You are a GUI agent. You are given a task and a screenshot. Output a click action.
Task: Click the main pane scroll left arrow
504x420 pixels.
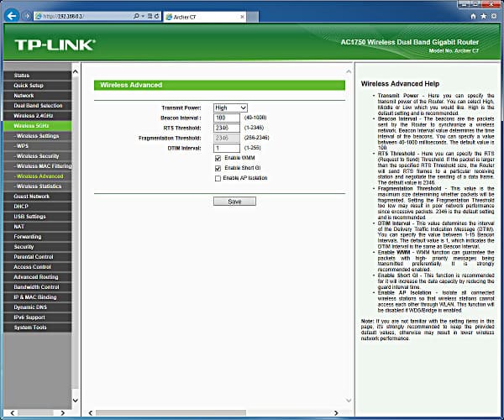click(91, 413)
